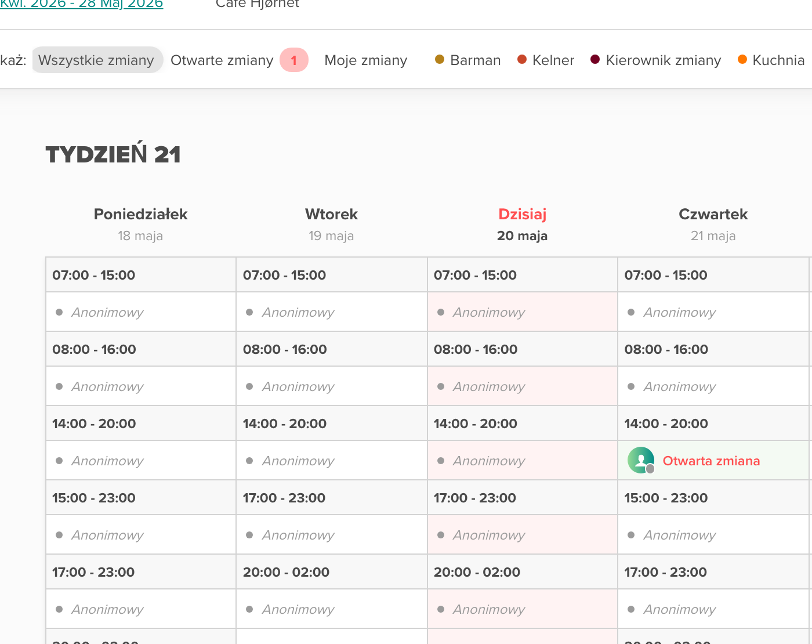This screenshot has height=644, width=812.
Task: Open Tuesday's 14:00 - 20:00 Anonimowy shift
Action: pyautogui.click(x=332, y=461)
